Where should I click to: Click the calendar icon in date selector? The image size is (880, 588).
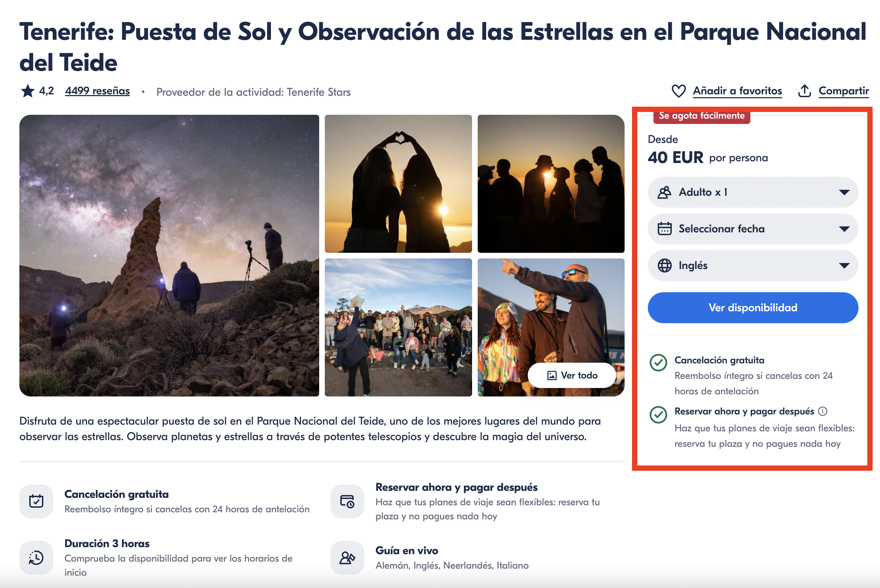pyautogui.click(x=664, y=229)
